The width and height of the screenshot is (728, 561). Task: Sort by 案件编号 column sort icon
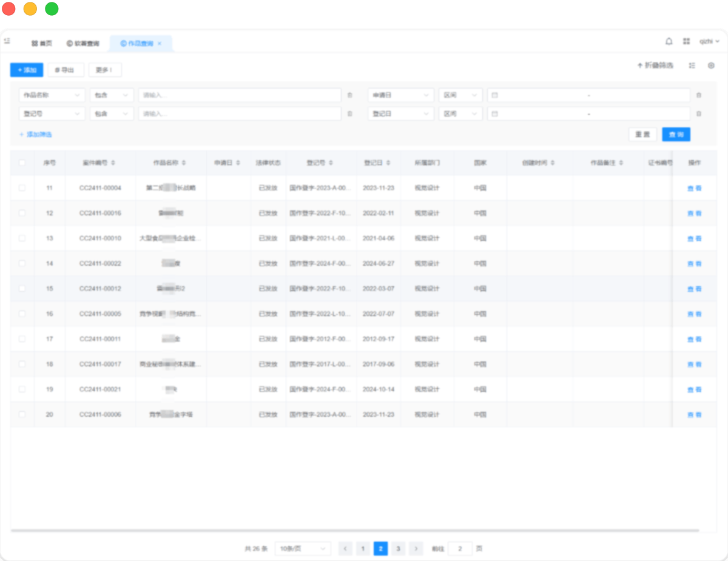click(x=113, y=163)
